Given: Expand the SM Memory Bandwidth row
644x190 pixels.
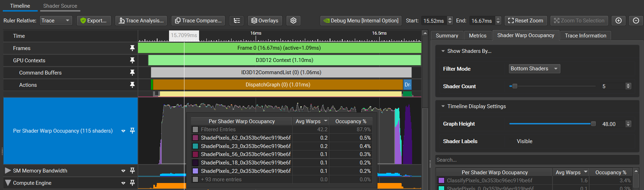Looking at the screenshot, I should tap(8, 170).
